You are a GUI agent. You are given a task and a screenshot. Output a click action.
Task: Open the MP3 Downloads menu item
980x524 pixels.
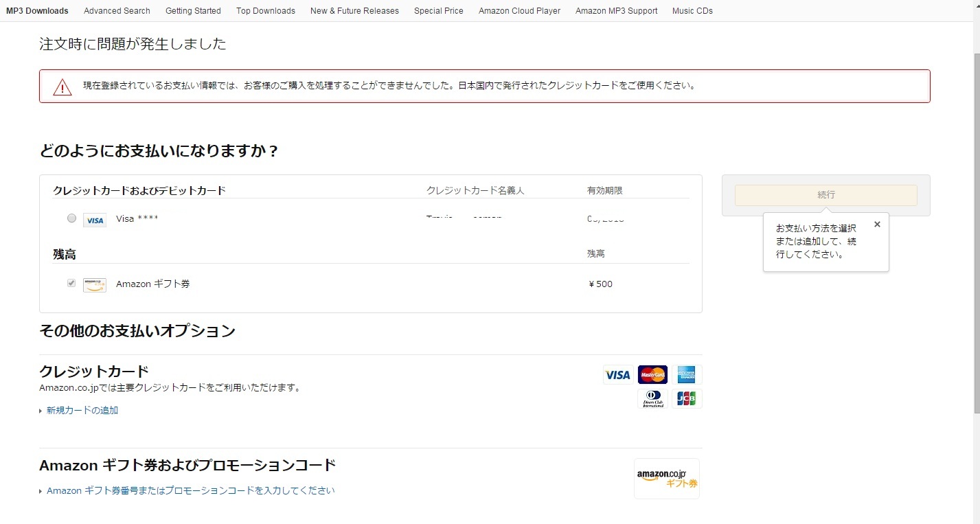tap(37, 11)
